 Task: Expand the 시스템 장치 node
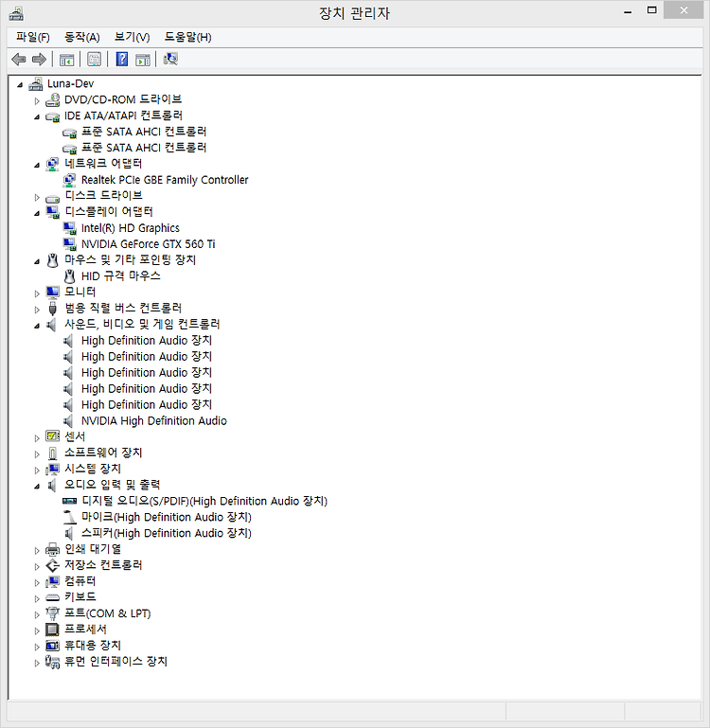pyautogui.click(x=37, y=470)
